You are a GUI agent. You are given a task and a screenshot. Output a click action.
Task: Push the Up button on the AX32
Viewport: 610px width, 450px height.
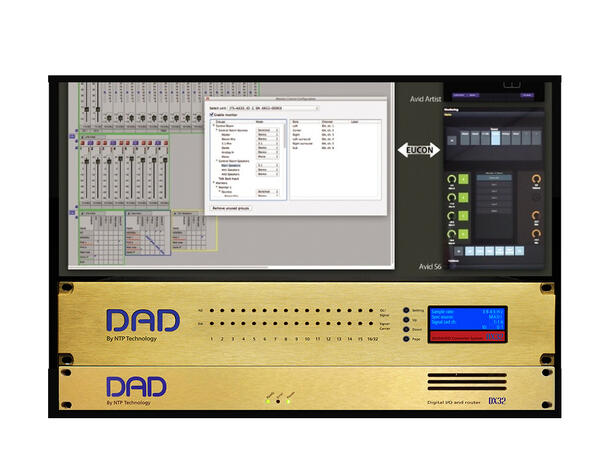point(406,320)
